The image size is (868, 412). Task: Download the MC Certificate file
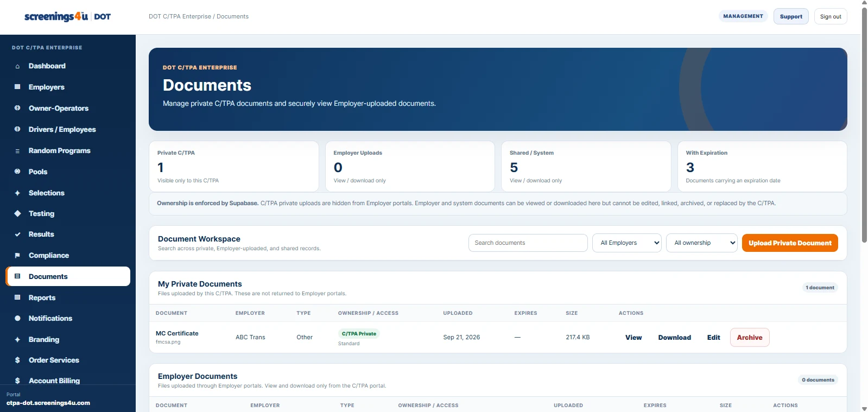(x=675, y=338)
